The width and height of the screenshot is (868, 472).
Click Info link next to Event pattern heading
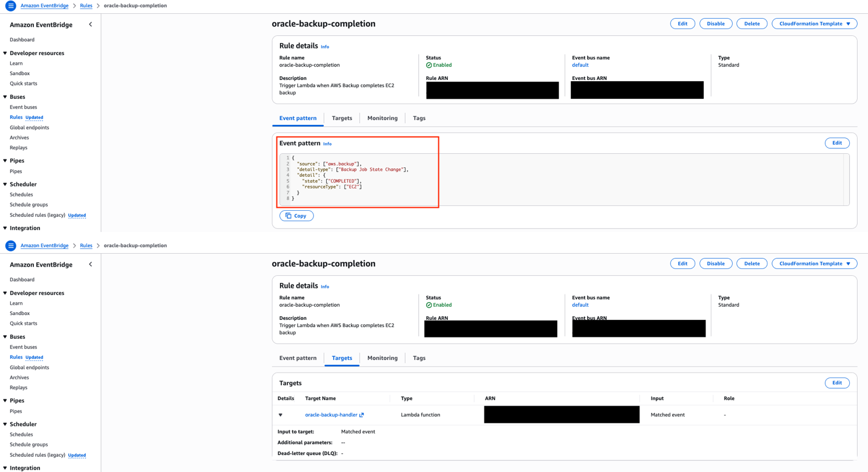(x=327, y=144)
